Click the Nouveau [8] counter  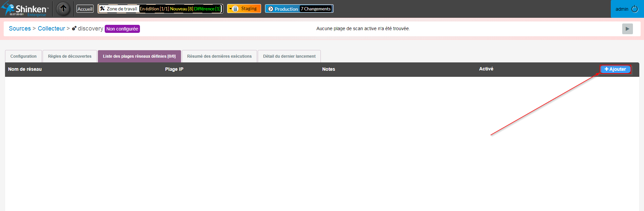181,9
